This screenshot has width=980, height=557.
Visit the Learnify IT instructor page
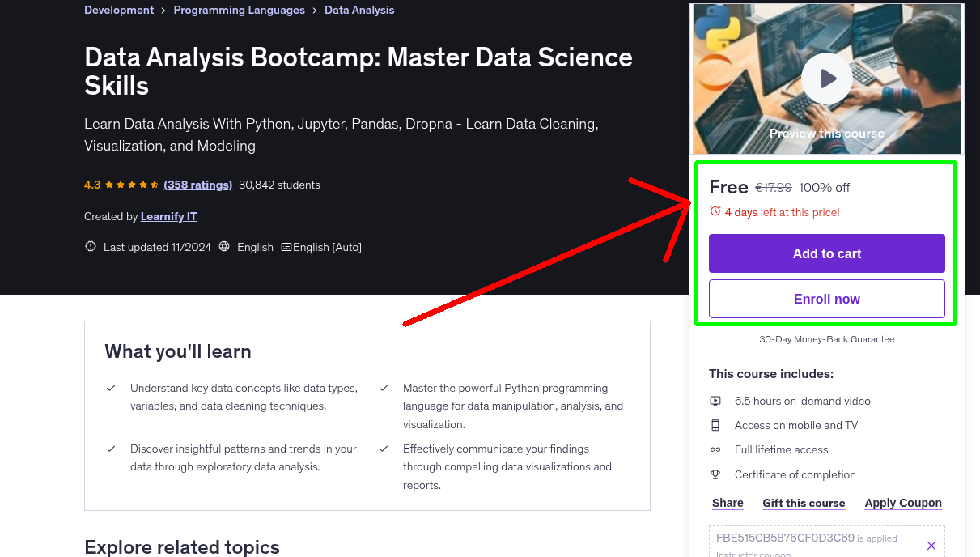[168, 216]
